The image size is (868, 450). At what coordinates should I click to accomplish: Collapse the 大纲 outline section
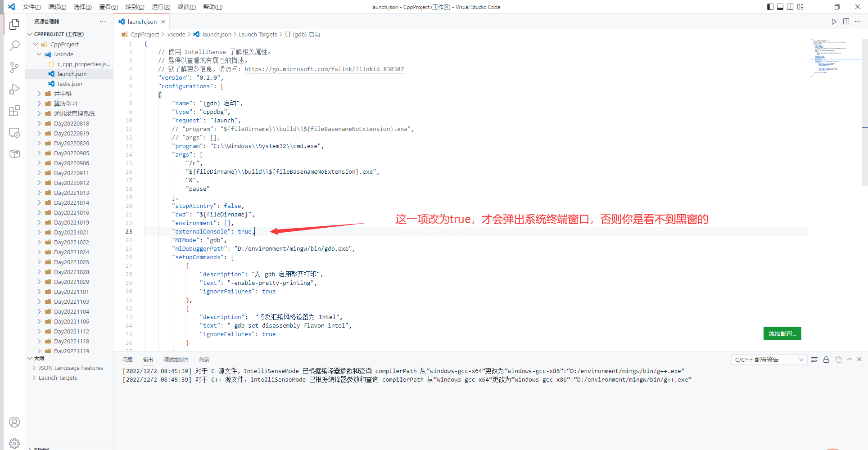click(x=69, y=358)
